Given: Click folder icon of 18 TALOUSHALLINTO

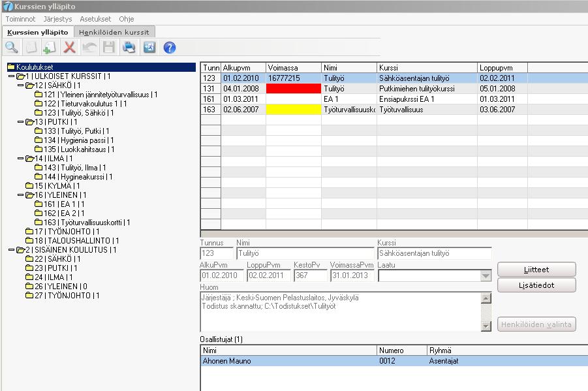Looking at the screenshot, I should tap(29, 240).
